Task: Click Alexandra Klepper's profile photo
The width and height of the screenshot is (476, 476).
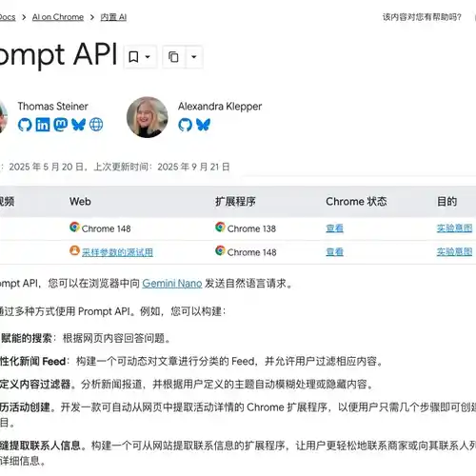Action: tap(148, 117)
